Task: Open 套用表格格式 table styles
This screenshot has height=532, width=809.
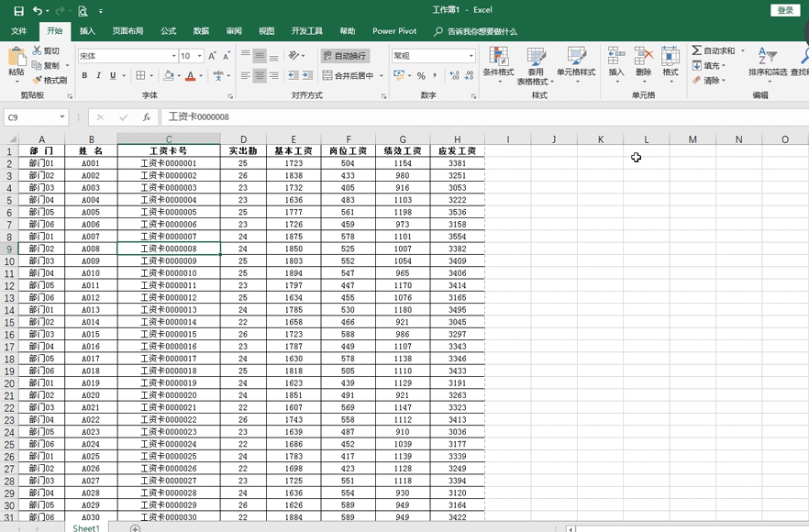Action: click(536, 65)
